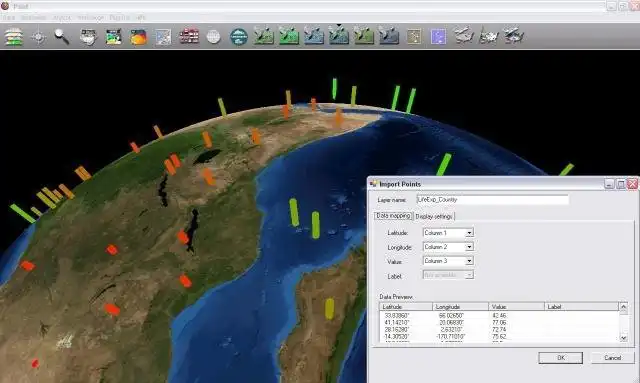The height and width of the screenshot is (383, 640).
Task: Switch to the Display settings tab
Action: coord(434,216)
